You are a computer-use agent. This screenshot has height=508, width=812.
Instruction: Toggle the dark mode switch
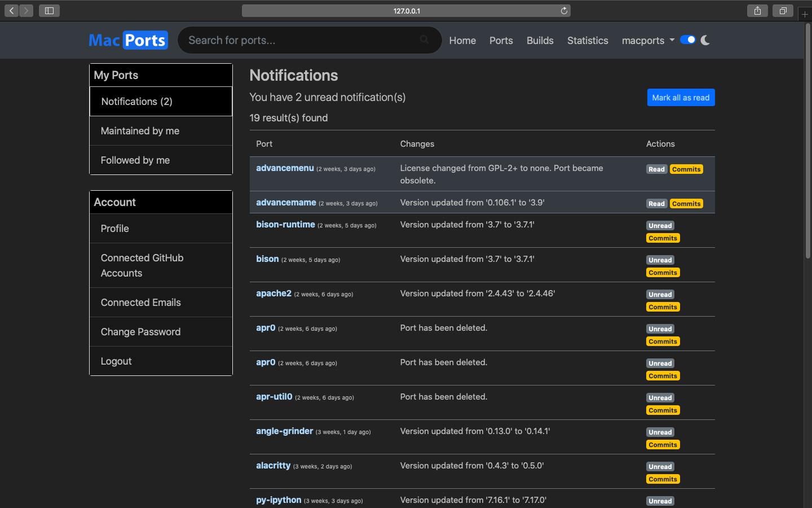pos(687,40)
